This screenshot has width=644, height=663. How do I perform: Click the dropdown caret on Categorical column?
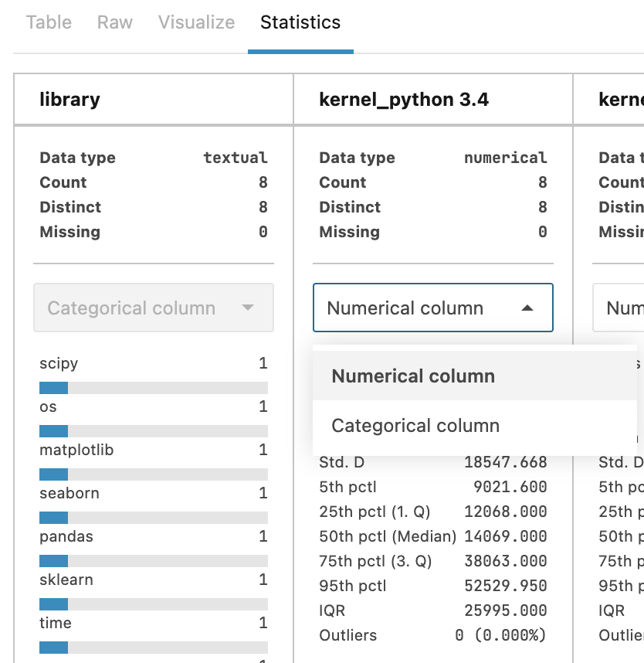click(x=249, y=308)
